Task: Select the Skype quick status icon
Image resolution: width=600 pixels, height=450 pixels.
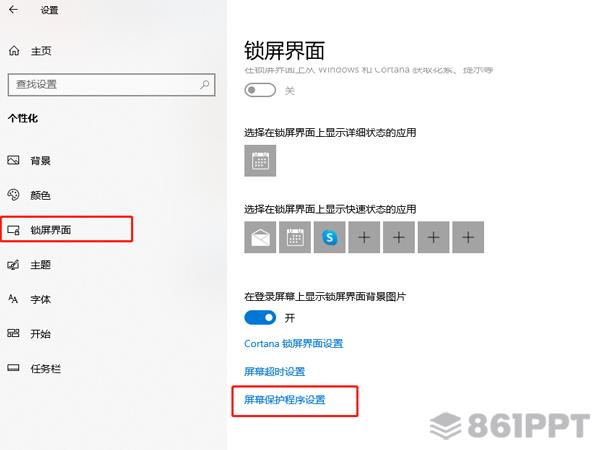Action: point(329,237)
